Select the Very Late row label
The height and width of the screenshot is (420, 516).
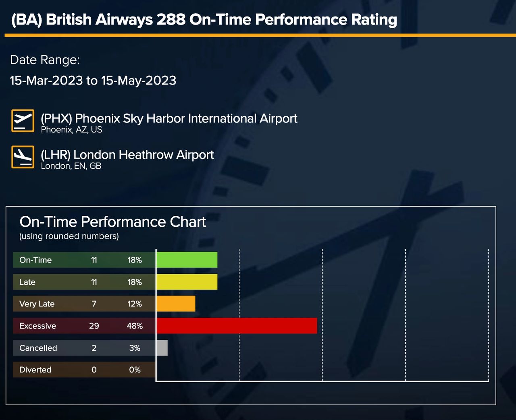37,304
